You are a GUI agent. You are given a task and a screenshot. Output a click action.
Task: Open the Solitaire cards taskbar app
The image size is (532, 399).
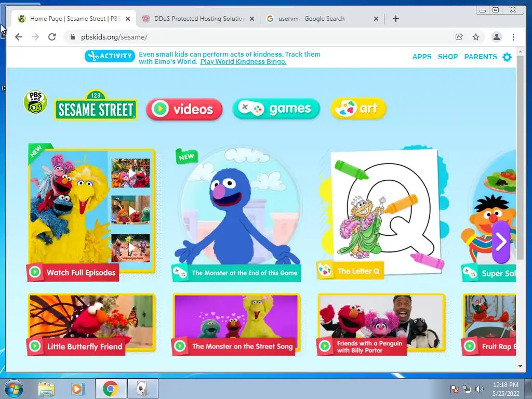point(142,389)
